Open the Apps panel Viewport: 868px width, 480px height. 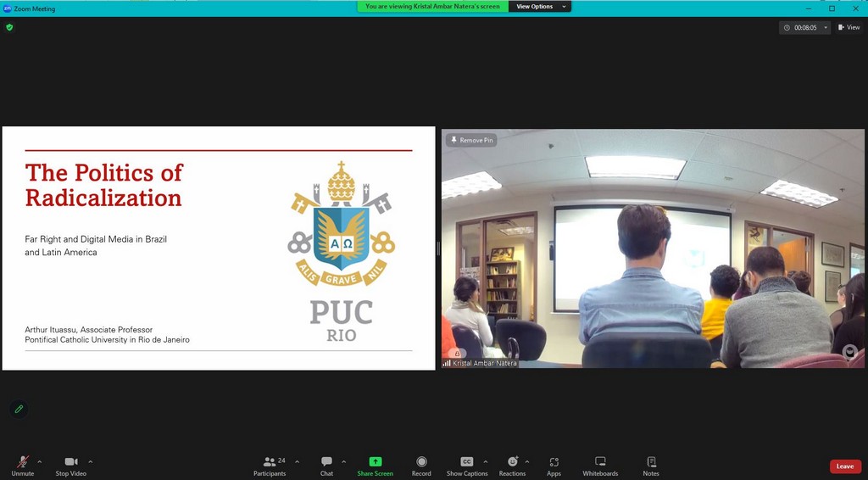pos(554,465)
